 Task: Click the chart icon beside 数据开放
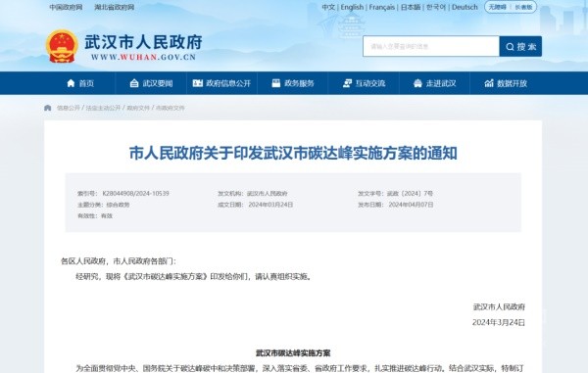[x=489, y=83]
